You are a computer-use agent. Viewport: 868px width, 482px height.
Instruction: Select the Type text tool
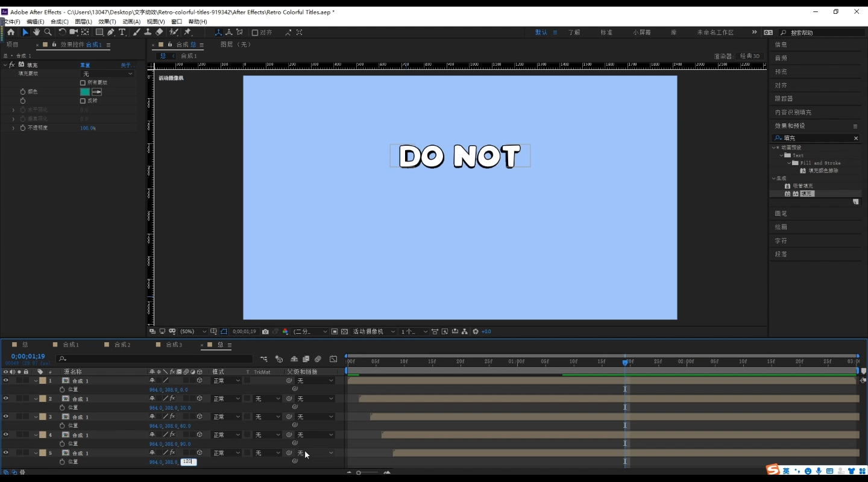pyautogui.click(x=122, y=32)
